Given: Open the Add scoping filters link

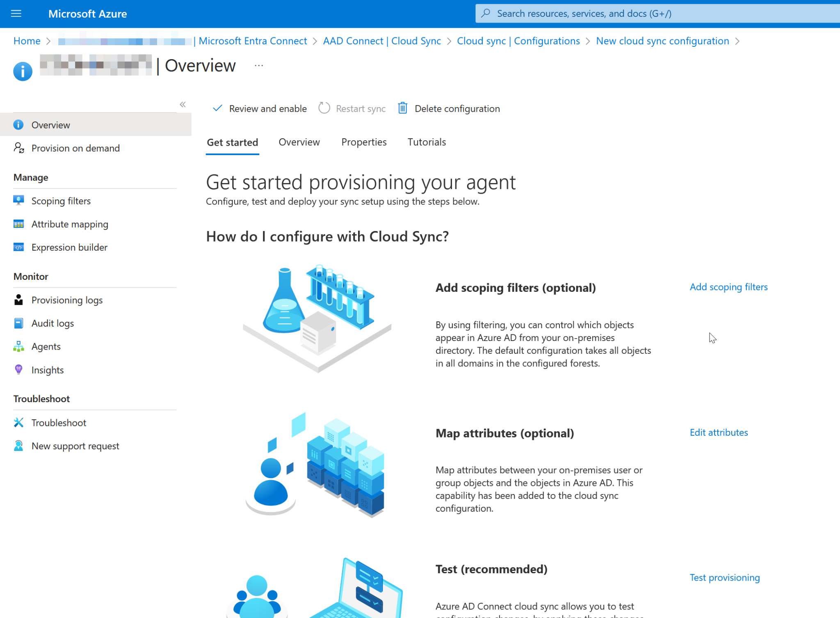Looking at the screenshot, I should (x=728, y=287).
